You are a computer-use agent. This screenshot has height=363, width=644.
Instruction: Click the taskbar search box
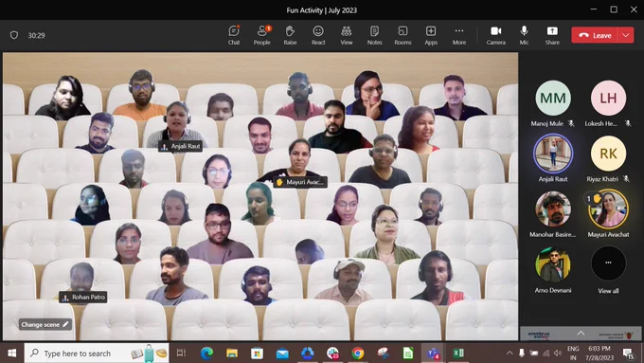(x=97, y=354)
